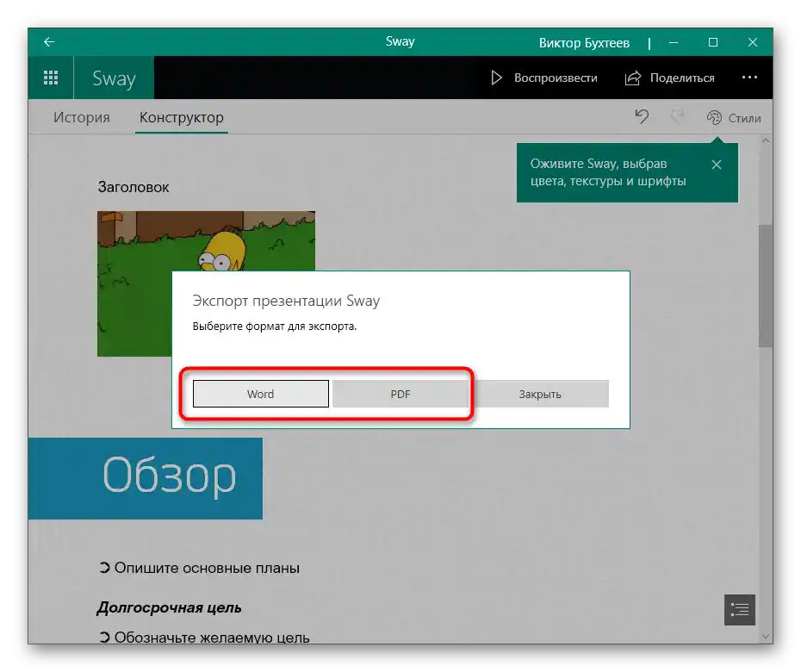Screen dimensions: 801x672
Task: Close the Sway window
Action: [753, 42]
